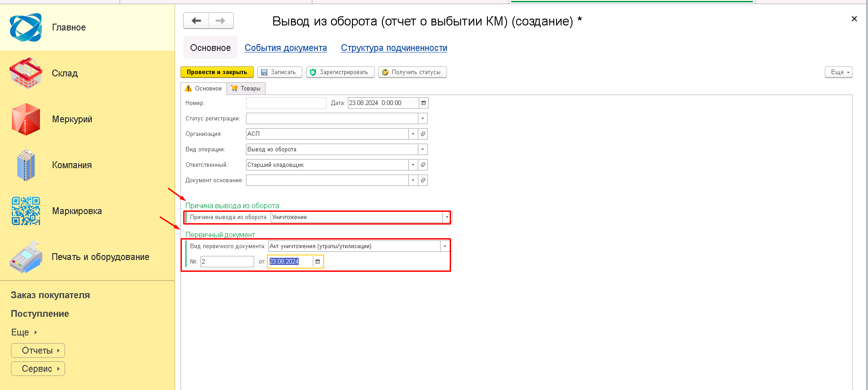Go forward with the right arrow

pyautogui.click(x=221, y=20)
